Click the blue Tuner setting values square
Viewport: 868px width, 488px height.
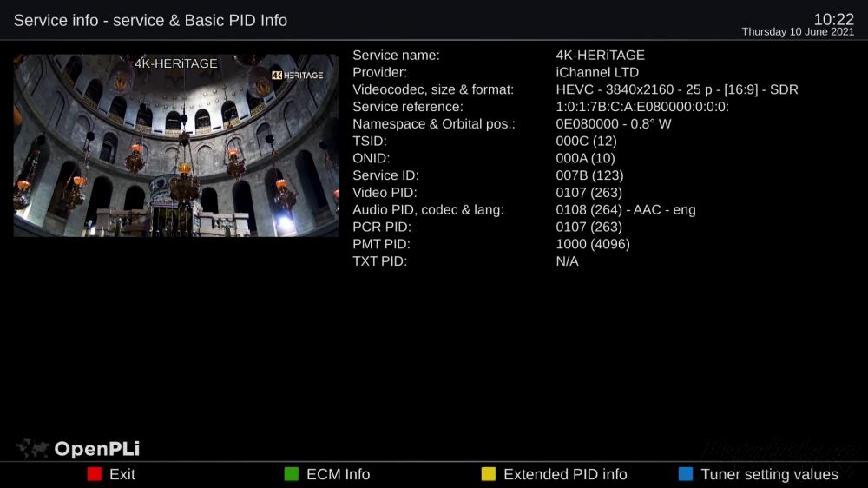coord(686,474)
